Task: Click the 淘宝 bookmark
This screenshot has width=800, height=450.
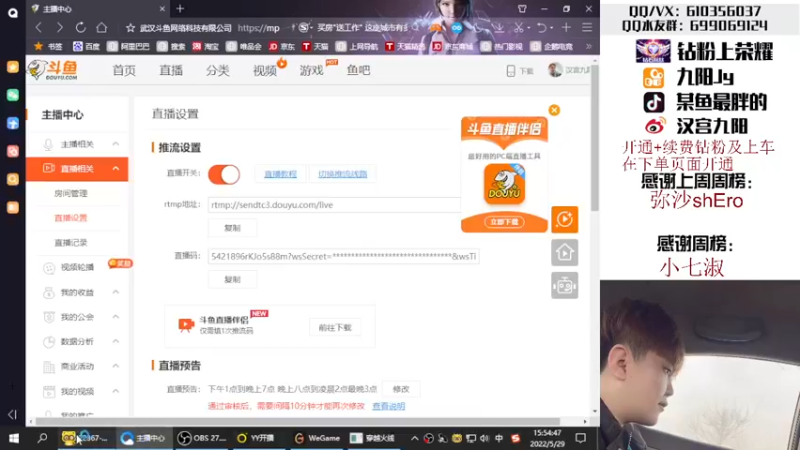Action: (x=206, y=46)
